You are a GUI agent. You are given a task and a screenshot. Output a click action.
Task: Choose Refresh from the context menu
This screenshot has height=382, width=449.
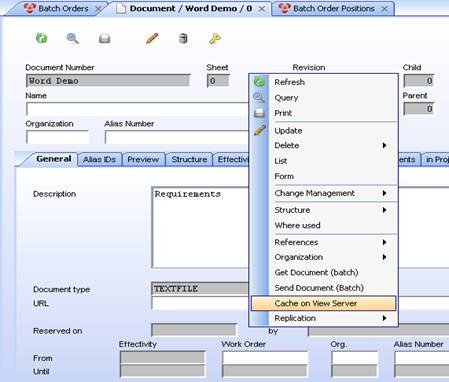(x=324, y=82)
